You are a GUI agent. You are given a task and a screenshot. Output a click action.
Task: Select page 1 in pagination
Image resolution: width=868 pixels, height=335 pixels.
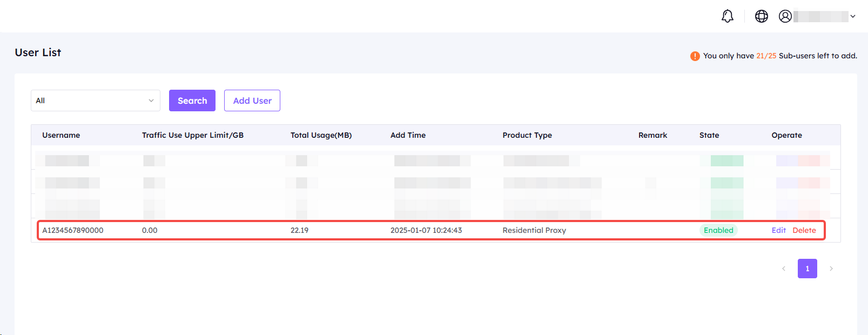807,269
